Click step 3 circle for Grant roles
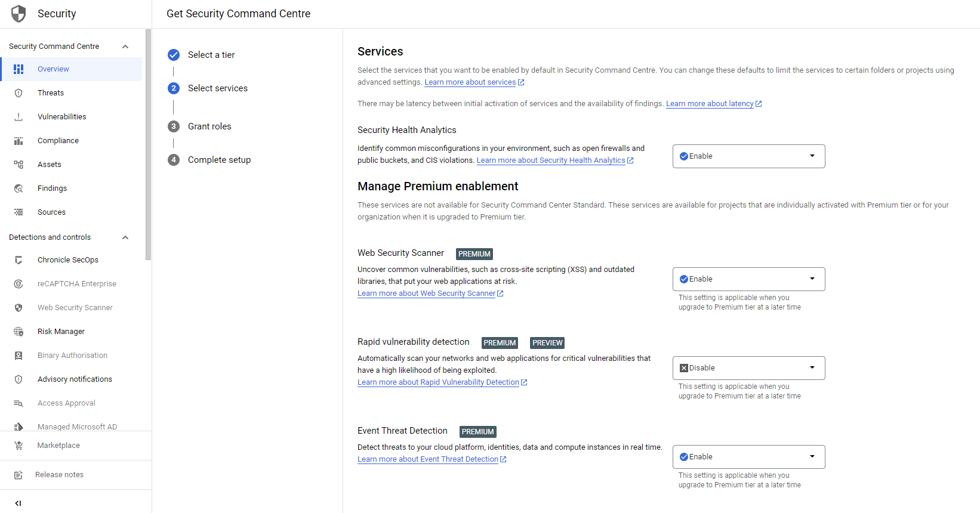Screen dimensions: 980x513 (174, 126)
